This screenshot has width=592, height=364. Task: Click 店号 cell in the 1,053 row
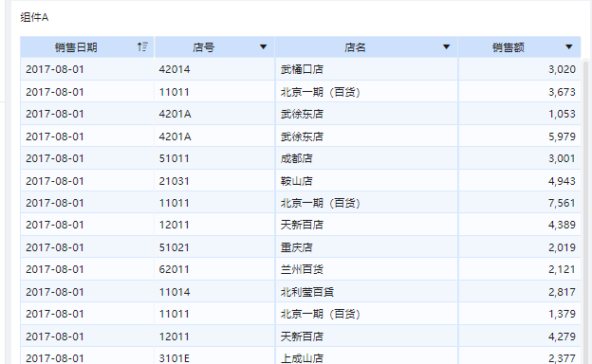pyautogui.click(x=214, y=114)
